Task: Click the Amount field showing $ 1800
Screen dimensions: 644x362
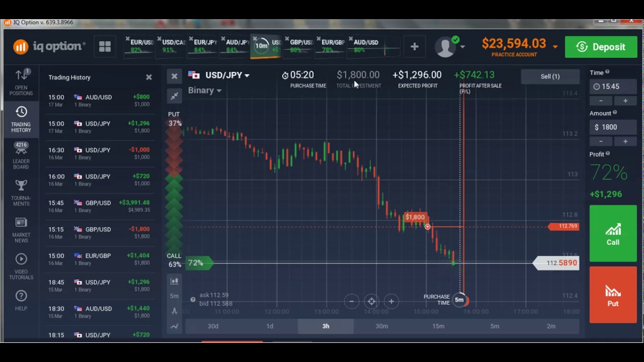Action: (x=613, y=127)
